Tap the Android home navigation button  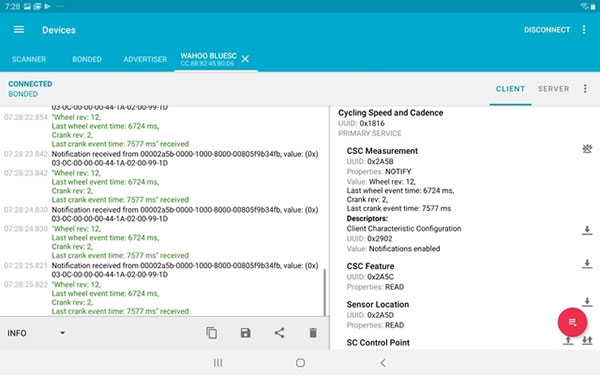pyautogui.click(x=300, y=362)
